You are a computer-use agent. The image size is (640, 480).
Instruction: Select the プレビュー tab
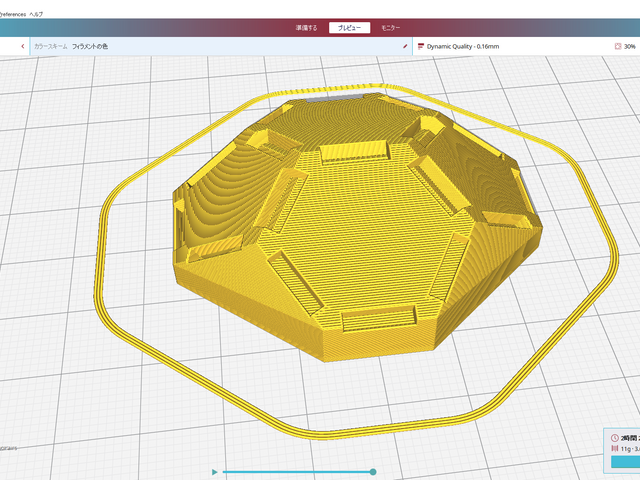(350, 28)
